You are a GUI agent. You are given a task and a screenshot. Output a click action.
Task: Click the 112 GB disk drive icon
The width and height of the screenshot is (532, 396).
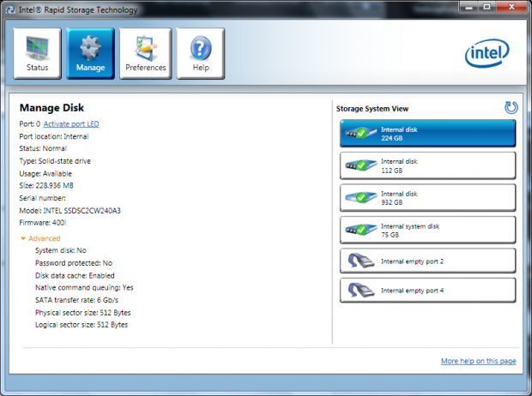(361, 165)
